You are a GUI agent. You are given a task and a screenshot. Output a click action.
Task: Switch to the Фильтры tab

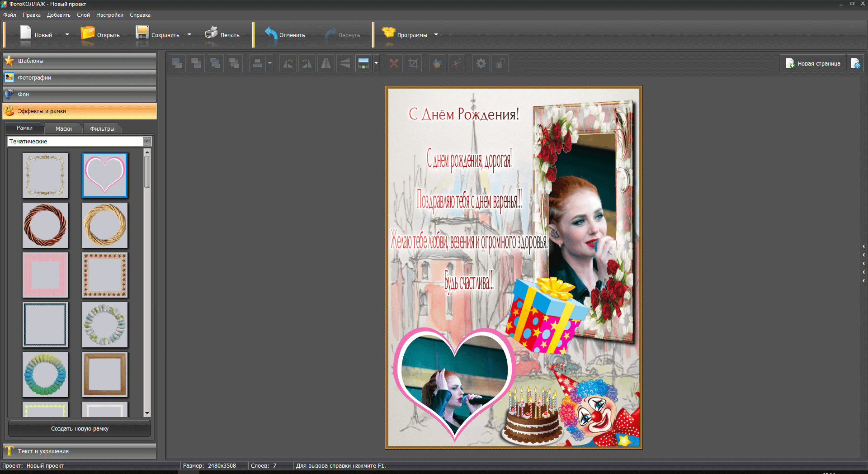pos(102,129)
